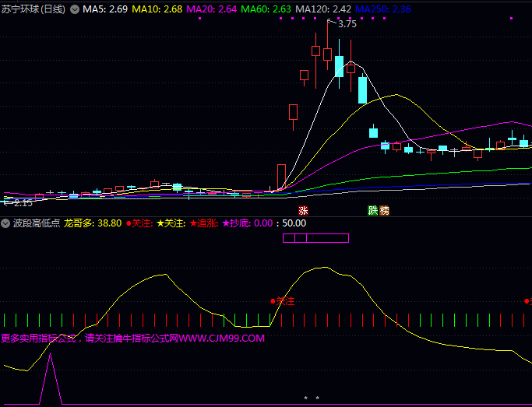The height and width of the screenshot is (407, 532).
Task: Click the 波段高低点 indicator name
Action: pyautogui.click(x=36, y=223)
